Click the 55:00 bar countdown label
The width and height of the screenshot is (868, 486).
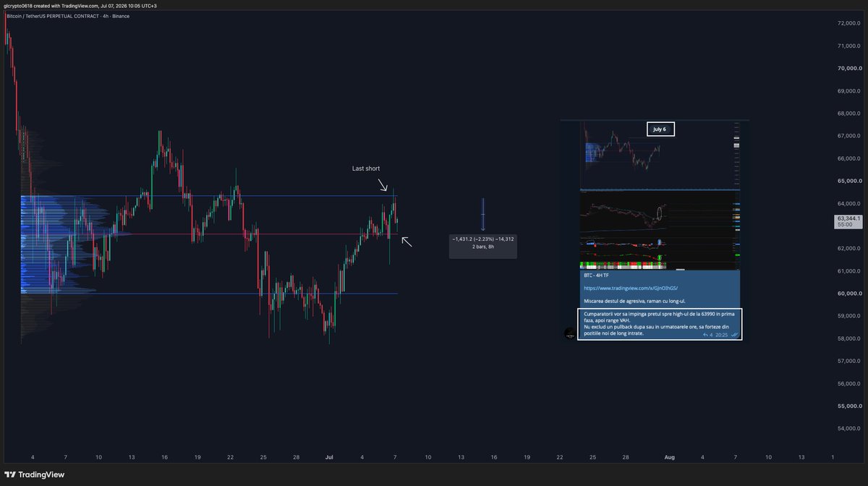pyautogui.click(x=845, y=225)
